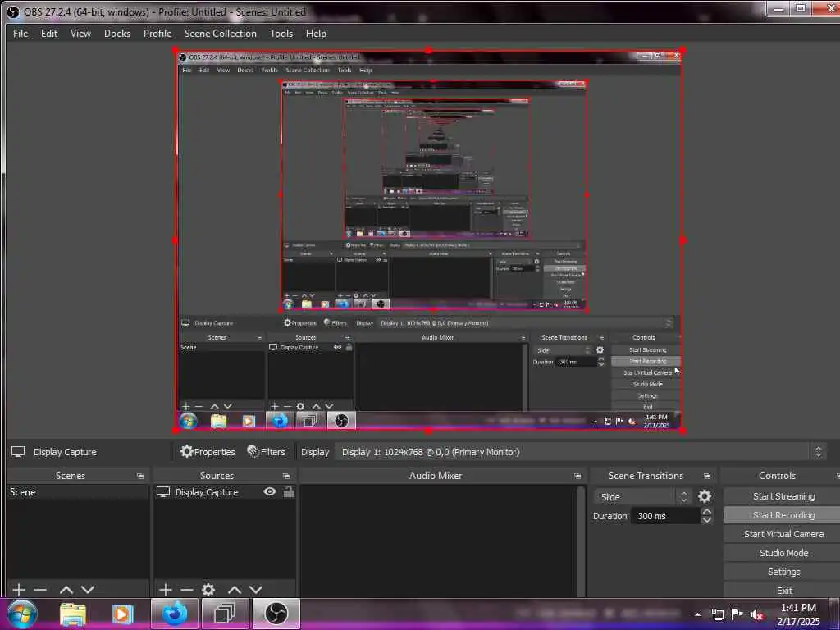Pop out the Scene Transitions dock
Screen dimensions: 840x630
[707, 476]
